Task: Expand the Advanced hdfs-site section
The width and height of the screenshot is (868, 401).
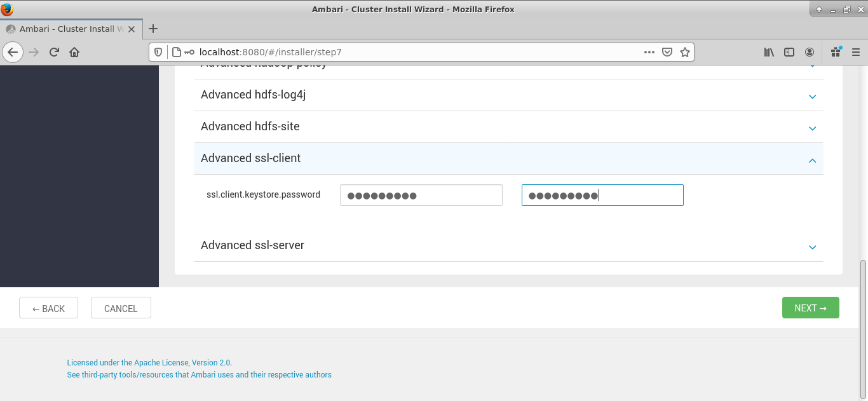Action: [508, 127]
